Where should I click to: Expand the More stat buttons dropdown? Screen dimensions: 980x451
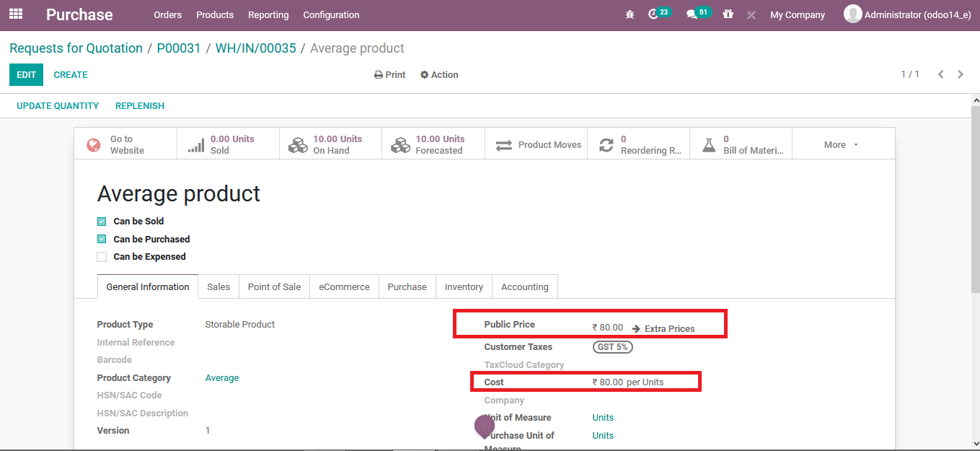842,144
